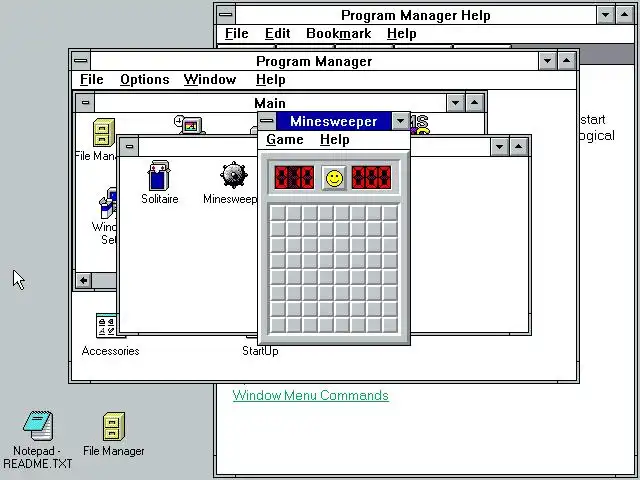Open the Minesweeper window control menu box
Screen dimensions: 640x480
click(x=267, y=121)
